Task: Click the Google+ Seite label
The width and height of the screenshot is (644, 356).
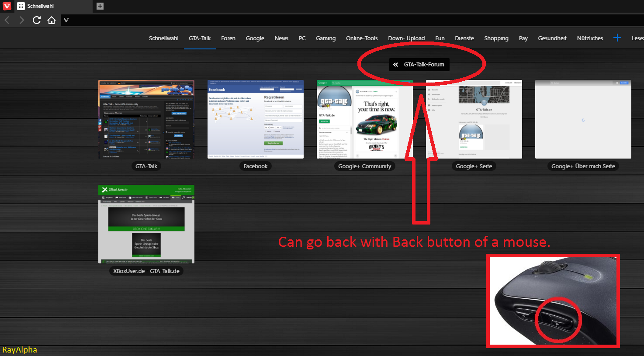Action: pos(474,166)
